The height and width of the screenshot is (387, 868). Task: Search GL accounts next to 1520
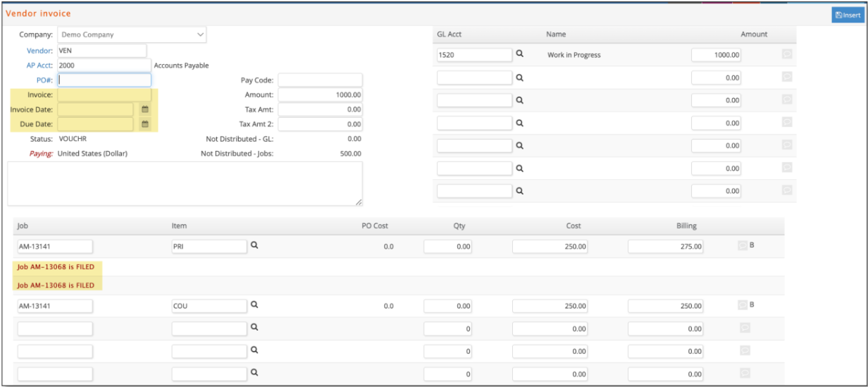(520, 54)
